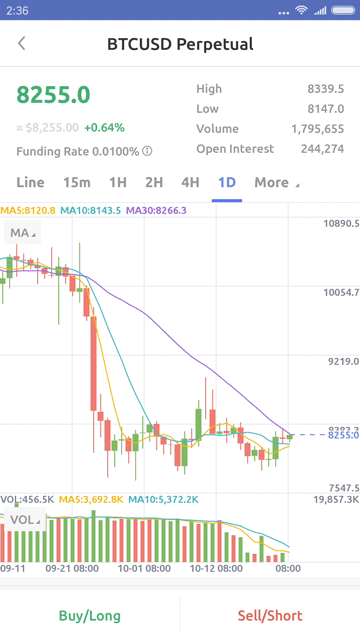Select the 1D timeframe tab
Screen dimensions: 360x640
pyautogui.click(x=227, y=182)
